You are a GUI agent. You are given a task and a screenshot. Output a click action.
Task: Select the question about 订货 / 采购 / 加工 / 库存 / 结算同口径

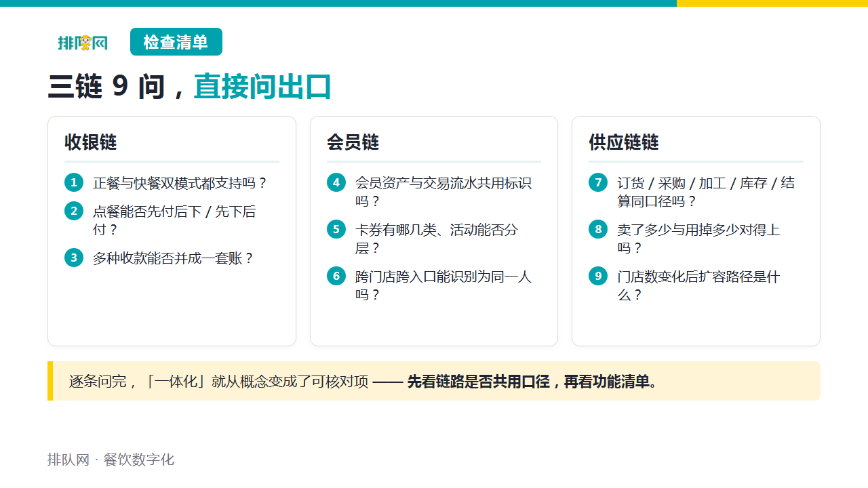706,192
